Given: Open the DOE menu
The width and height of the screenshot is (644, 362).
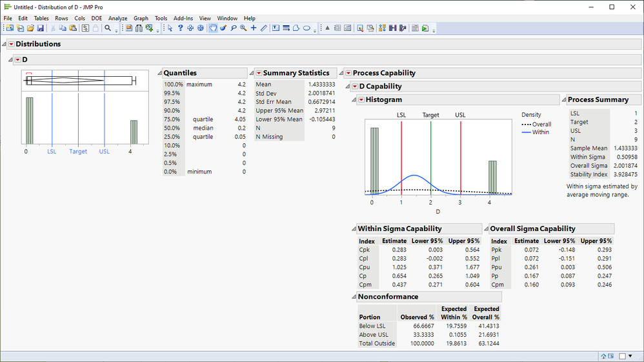Looking at the screenshot, I should click(96, 19).
